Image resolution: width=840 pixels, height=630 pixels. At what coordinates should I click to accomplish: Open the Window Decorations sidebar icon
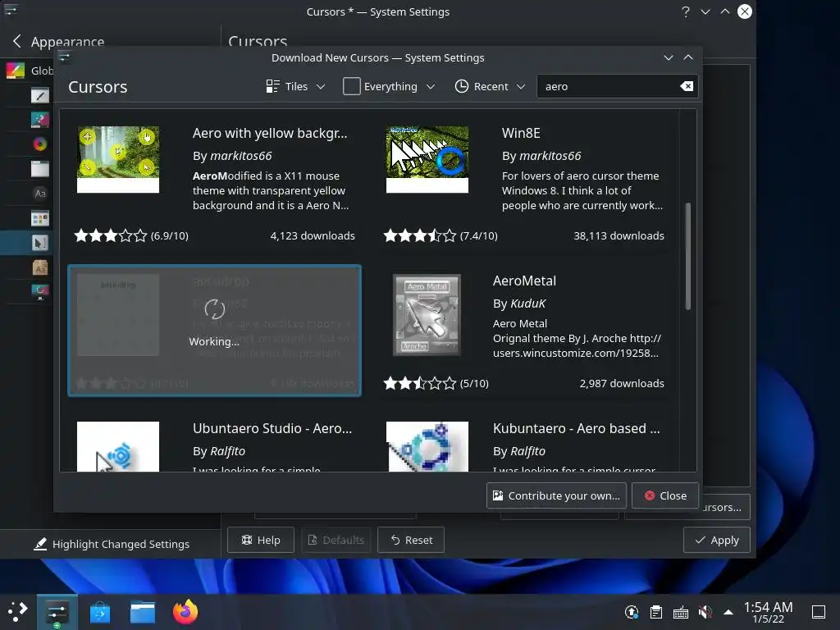tap(39, 169)
